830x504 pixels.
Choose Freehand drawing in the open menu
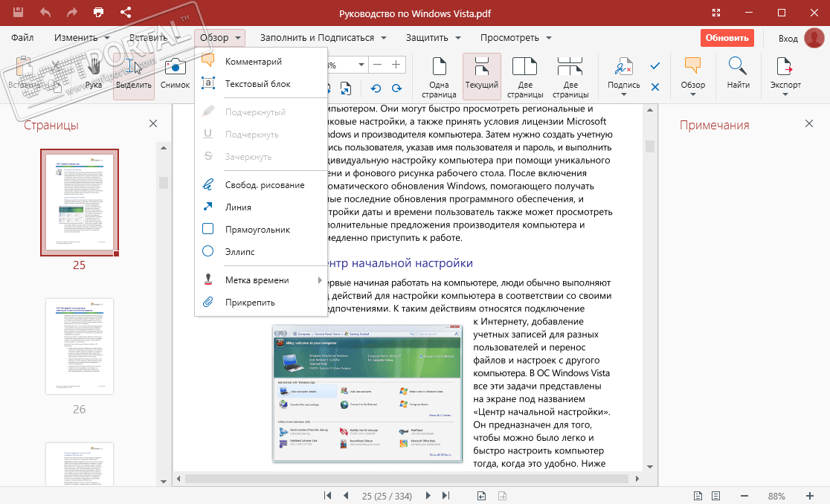coord(264,185)
